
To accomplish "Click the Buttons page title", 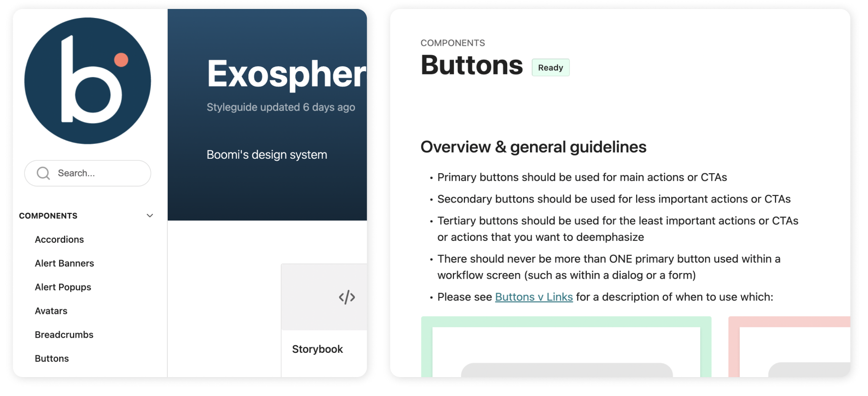I will 471,65.
